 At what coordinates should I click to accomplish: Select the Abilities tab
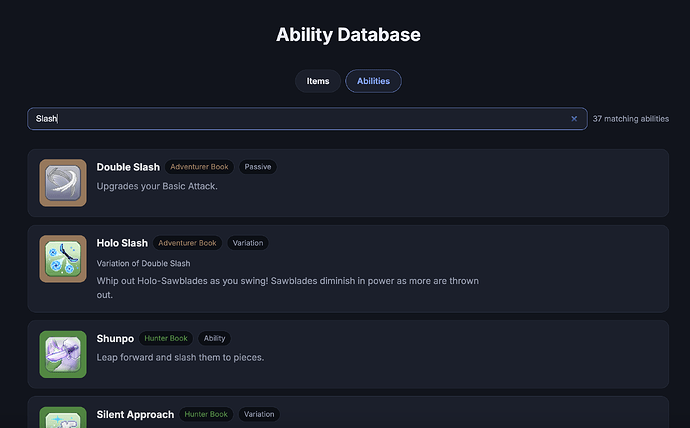(373, 81)
